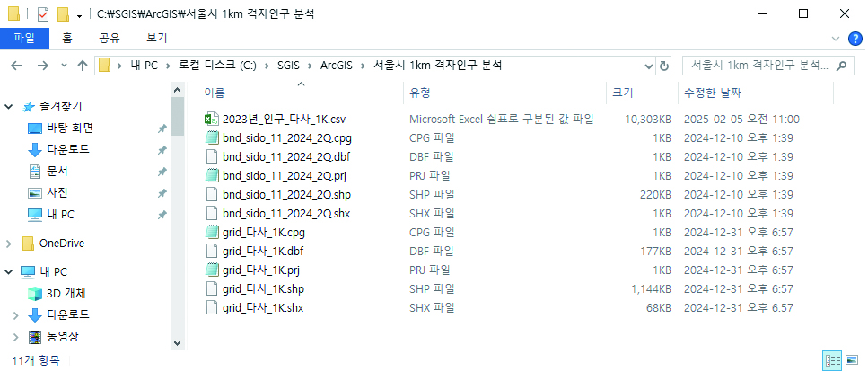Click the refresh icon in the address bar
This screenshot has width=868, height=372.
pos(664,66)
